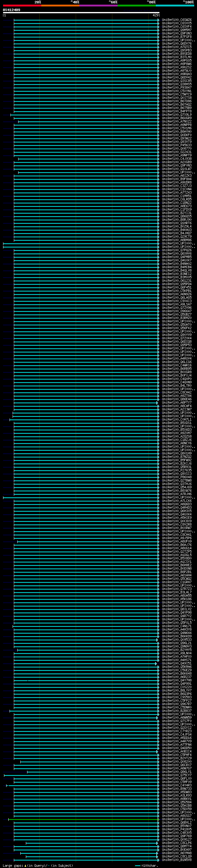This screenshot has width=197, height=868.
Task: Click the orange ~40% legend segment
Action: 60,6
